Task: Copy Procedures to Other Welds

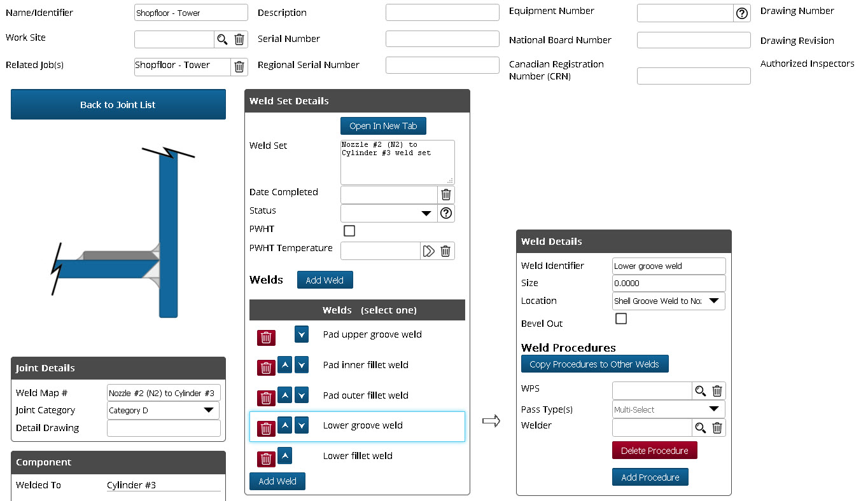Action: [594, 364]
